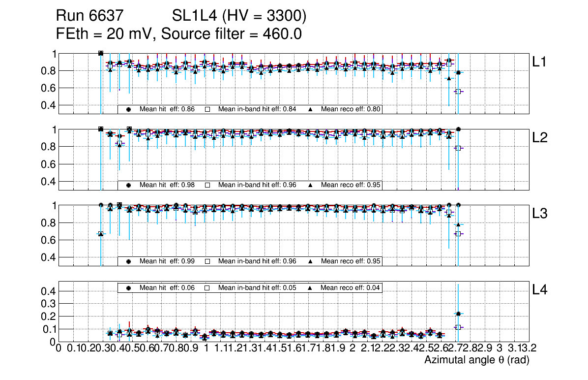Click the triangle legend marker in panel L4

click(x=311, y=287)
